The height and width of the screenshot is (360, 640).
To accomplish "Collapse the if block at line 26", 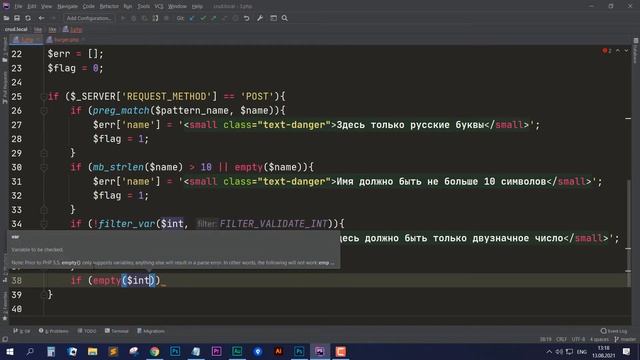I will (44, 111).
